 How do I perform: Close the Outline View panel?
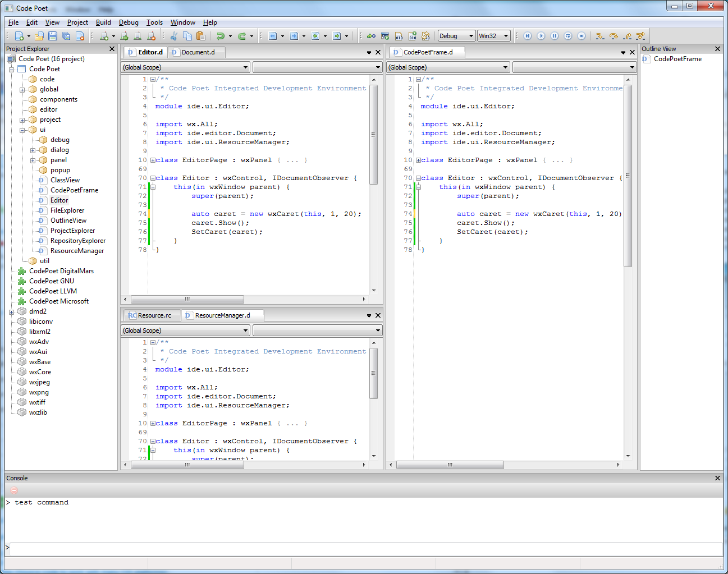[717, 49]
